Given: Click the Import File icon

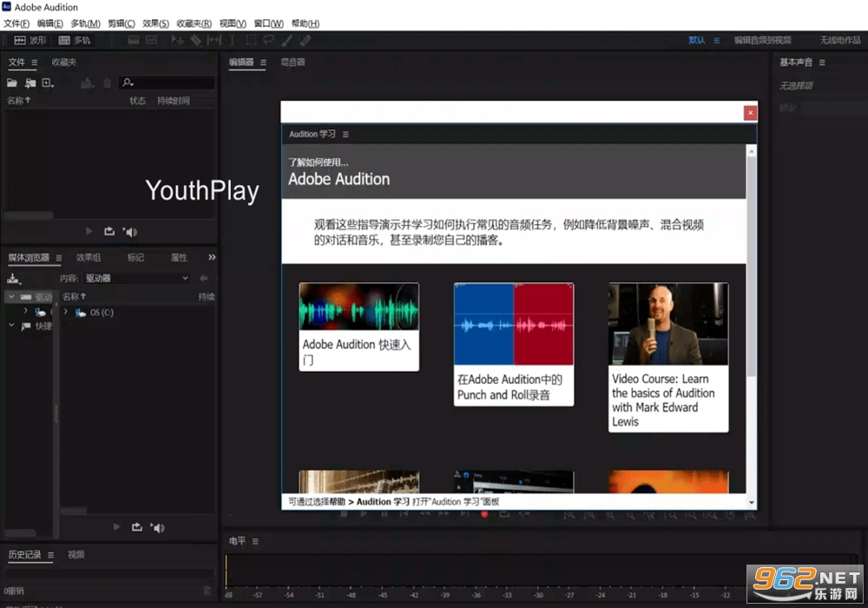Looking at the screenshot, I should 30,83.
